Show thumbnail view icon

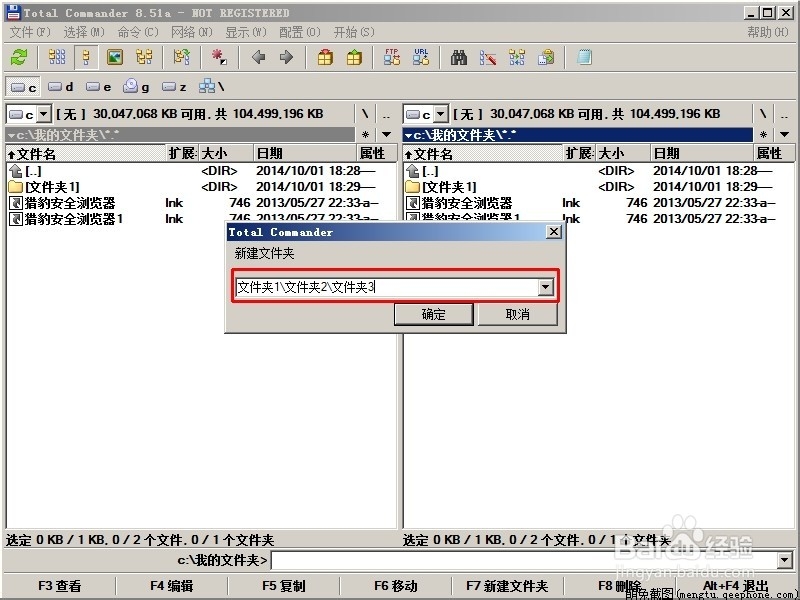tap(115, 57)
